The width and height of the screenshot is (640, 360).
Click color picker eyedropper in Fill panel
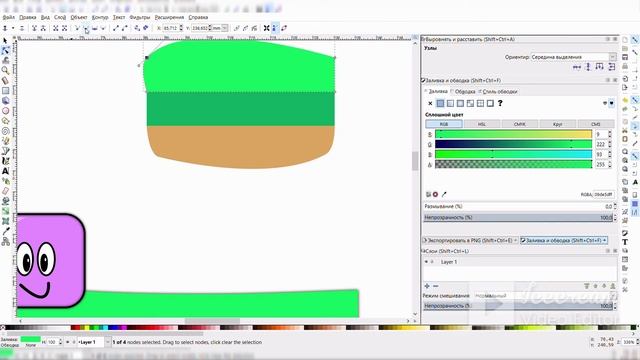coord(444,195)
